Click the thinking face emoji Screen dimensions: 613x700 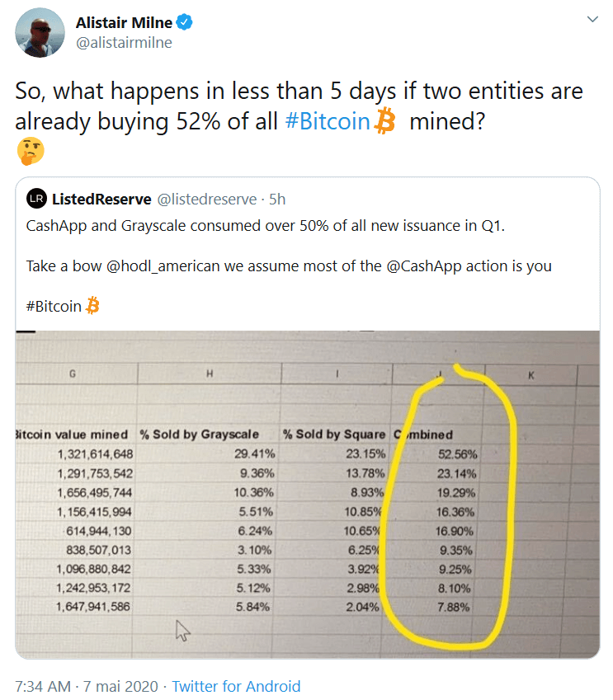point(30,151)
